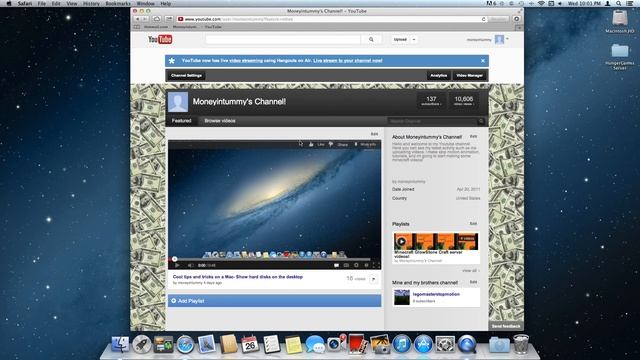The width and height of the screenshot is (640, 360).
Task: Open Spotlight search in the menu bar
Action: 619,3
